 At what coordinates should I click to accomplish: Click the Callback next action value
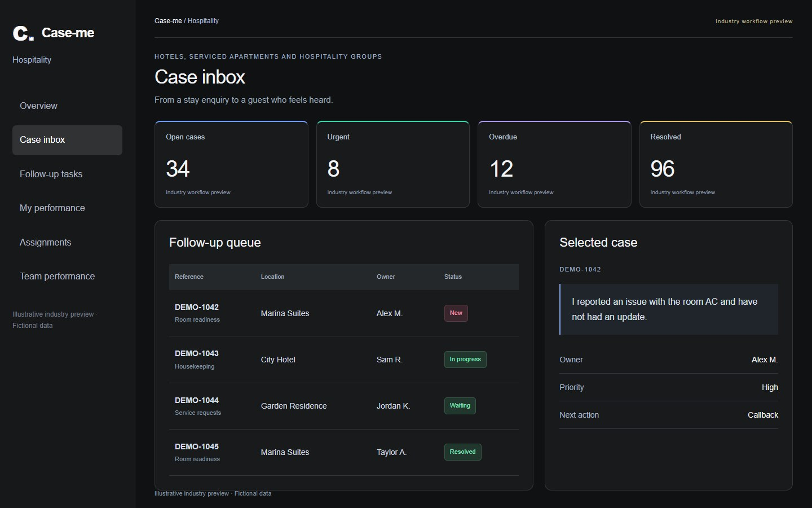click(763, 415)
